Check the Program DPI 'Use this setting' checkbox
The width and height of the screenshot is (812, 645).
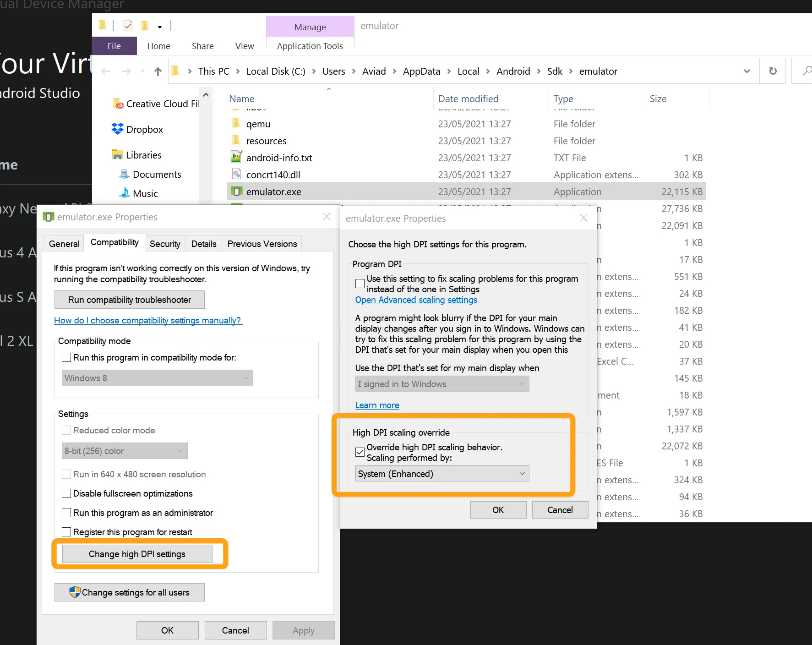point(360,284)
